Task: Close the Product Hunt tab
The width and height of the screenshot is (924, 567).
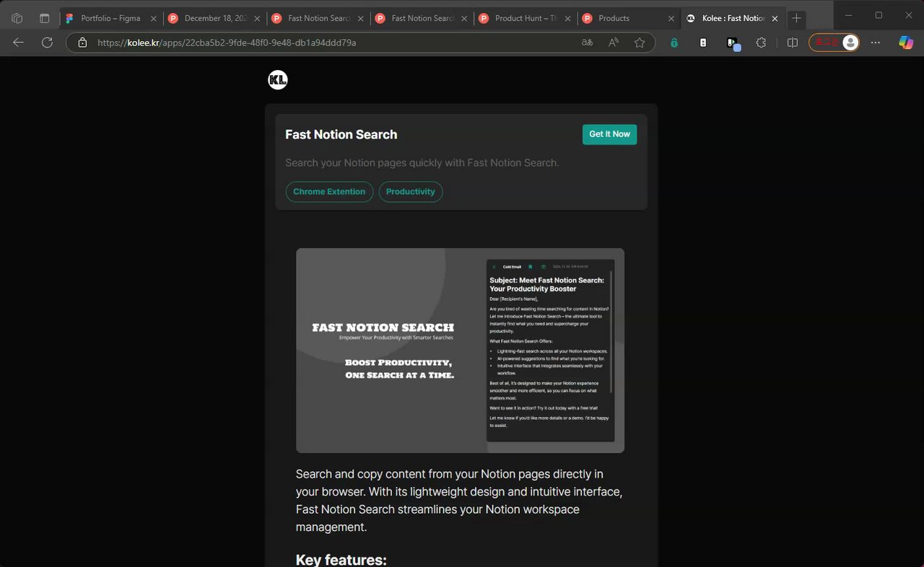Action: coord(568,19)
